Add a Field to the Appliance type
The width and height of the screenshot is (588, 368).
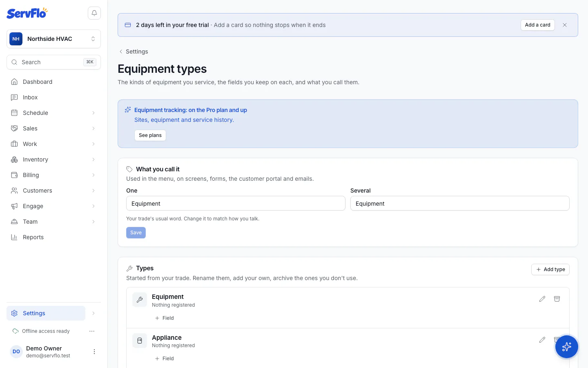pyautogui.click(x=165, y=359)
